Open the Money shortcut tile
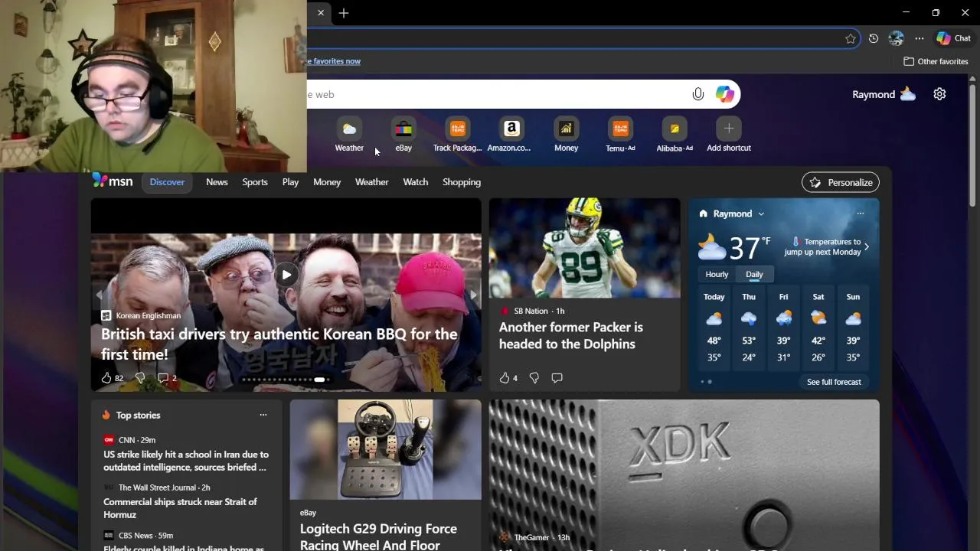The width and height of the screenshot is (980, 551). coord(566,135)
